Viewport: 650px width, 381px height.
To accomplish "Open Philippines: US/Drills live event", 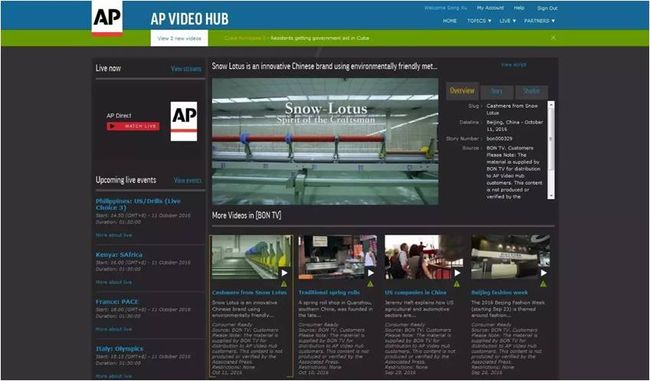I will click(x=138, y=204).
